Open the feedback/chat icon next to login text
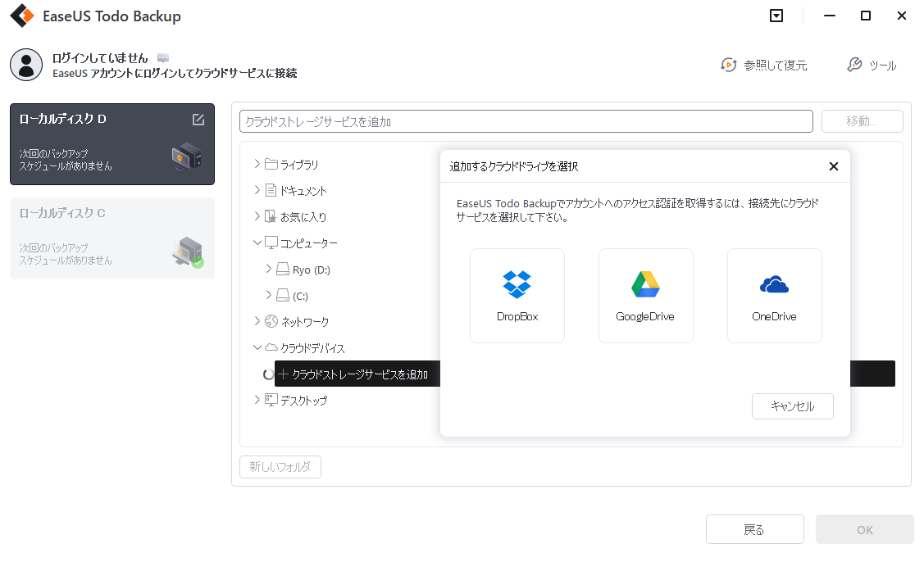The width and height of the screenshot is (924, 562). click(x=162, y=57)
